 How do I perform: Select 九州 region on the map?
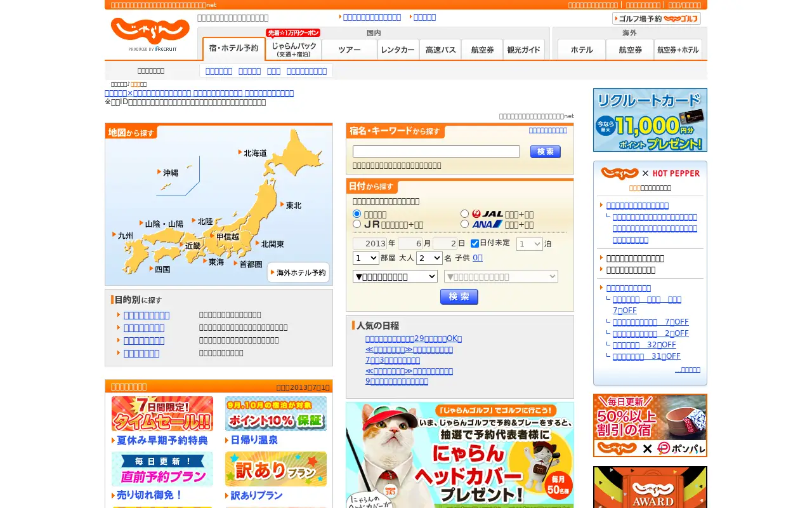tap(123, 236)
